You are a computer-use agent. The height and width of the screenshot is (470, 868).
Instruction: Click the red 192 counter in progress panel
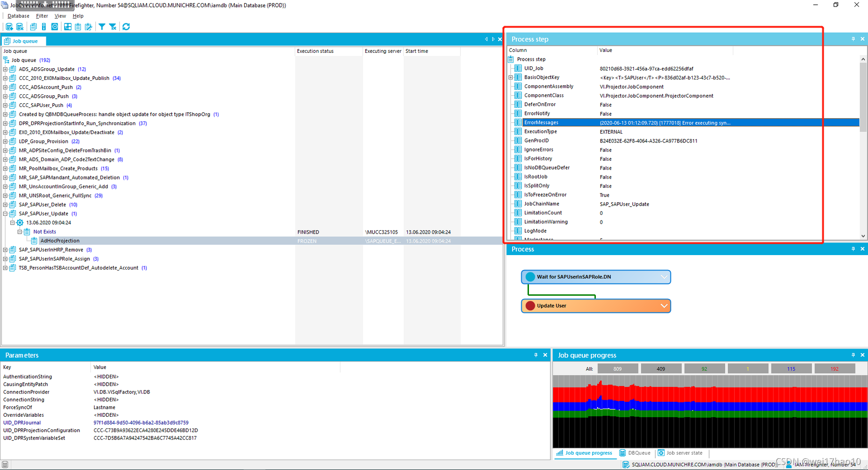pos(834,369)
